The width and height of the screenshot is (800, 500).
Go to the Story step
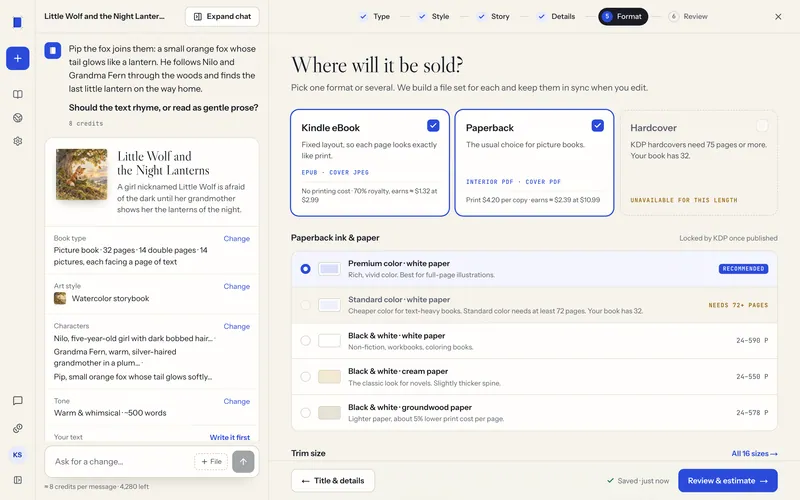pyautogui.click(x=493, y=16)
